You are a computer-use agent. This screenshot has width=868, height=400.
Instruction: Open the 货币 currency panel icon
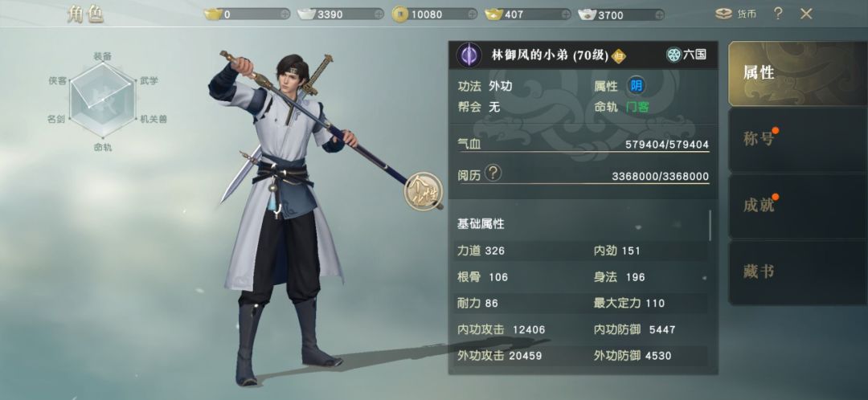pyautogui.click(x=723, y=14)
